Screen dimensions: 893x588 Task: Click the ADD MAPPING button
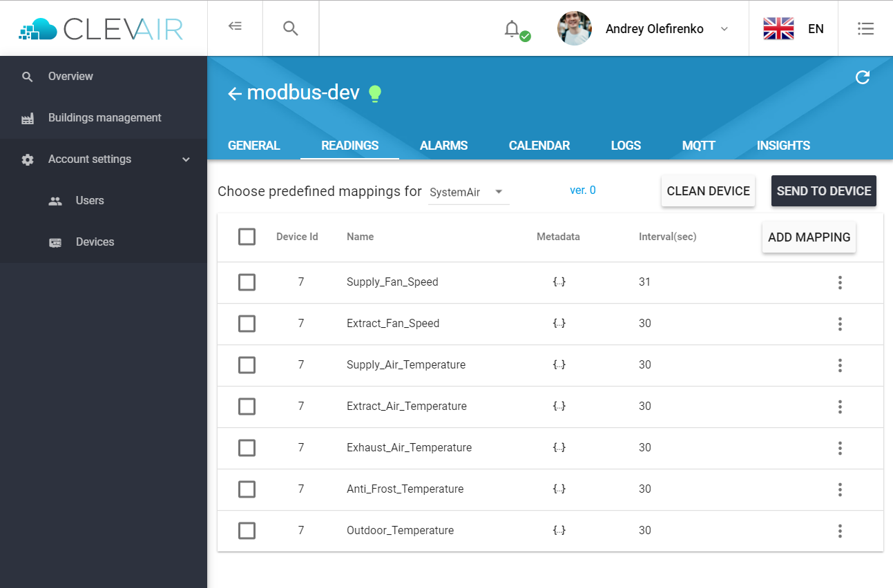coord(809,237)
